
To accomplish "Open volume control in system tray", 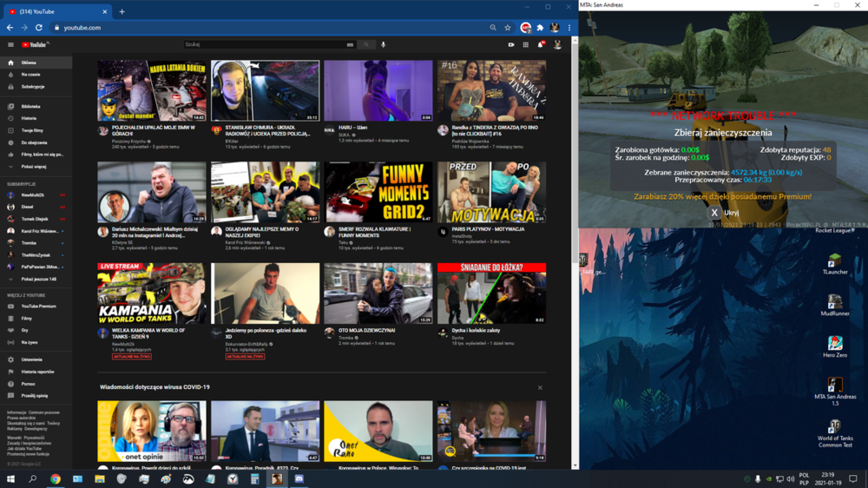I will tap(791, 478).
